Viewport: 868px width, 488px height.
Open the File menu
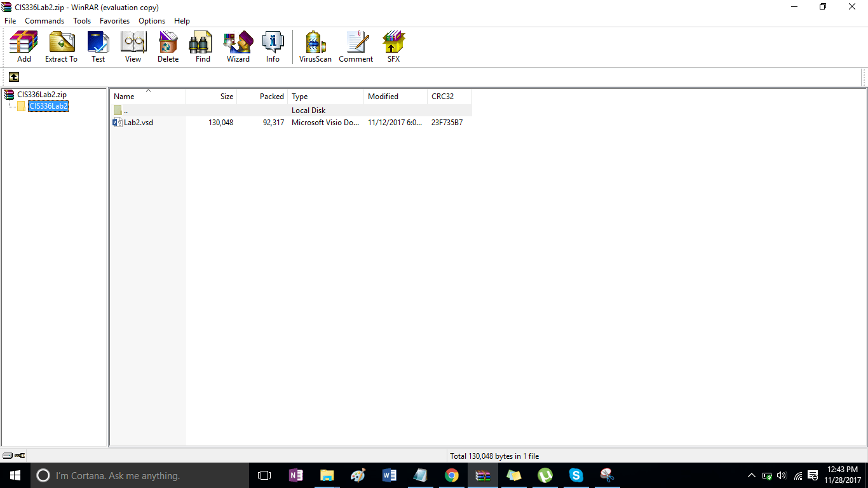click(x=10, y=21)
